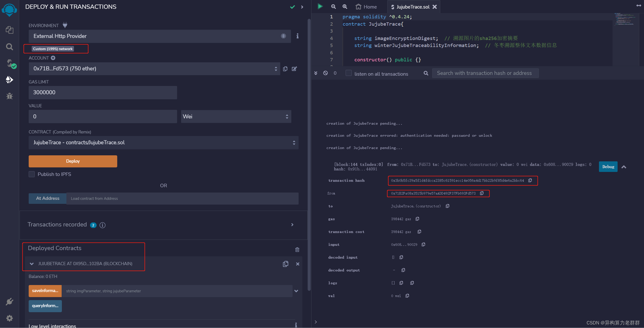This screenshot has height=328, width=644.
Task: Open the Deploy & run sidebar icon
Action: (10, 80)
